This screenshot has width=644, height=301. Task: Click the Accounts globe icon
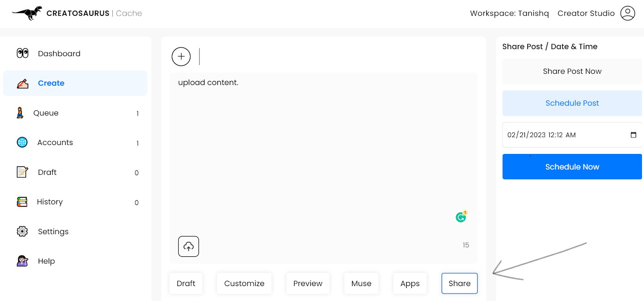click(22, 142)
